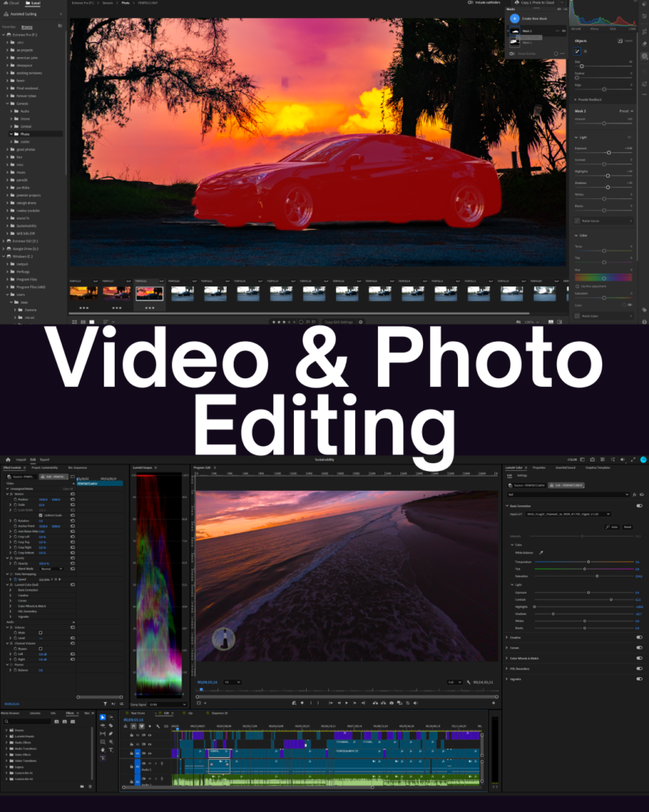Open Assisted Culling in Lightroom sidebar
Image resolution: width=649 pixels, height=812 pixels.
(x=20, y=14)
